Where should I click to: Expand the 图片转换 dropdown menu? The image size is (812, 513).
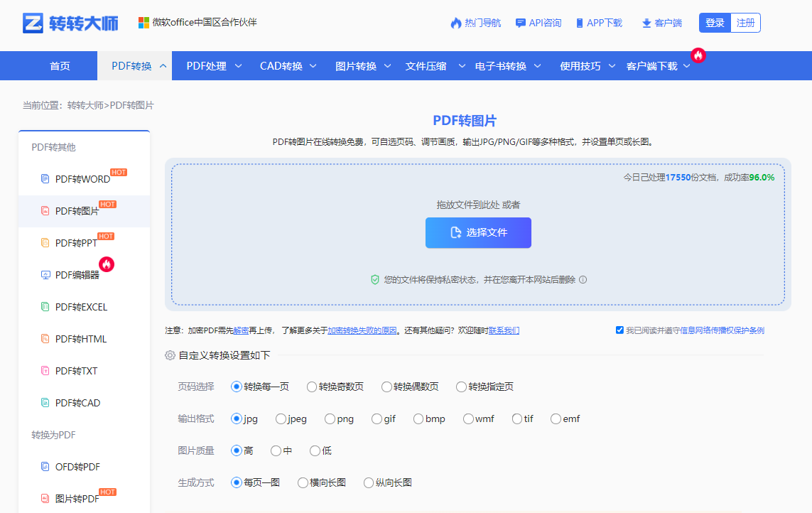point(387,66)
